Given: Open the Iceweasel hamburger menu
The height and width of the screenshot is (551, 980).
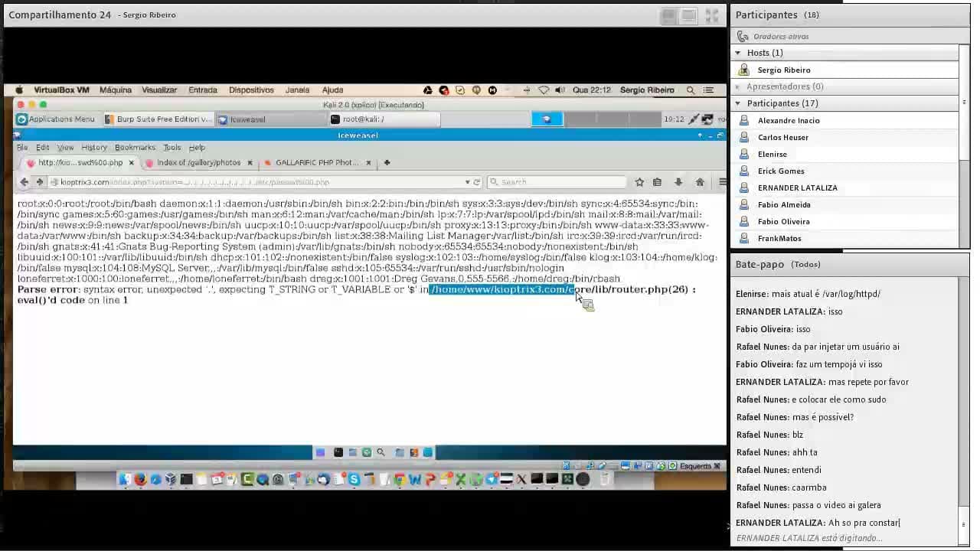Looking at the screenshot, I should pos(722,182).
